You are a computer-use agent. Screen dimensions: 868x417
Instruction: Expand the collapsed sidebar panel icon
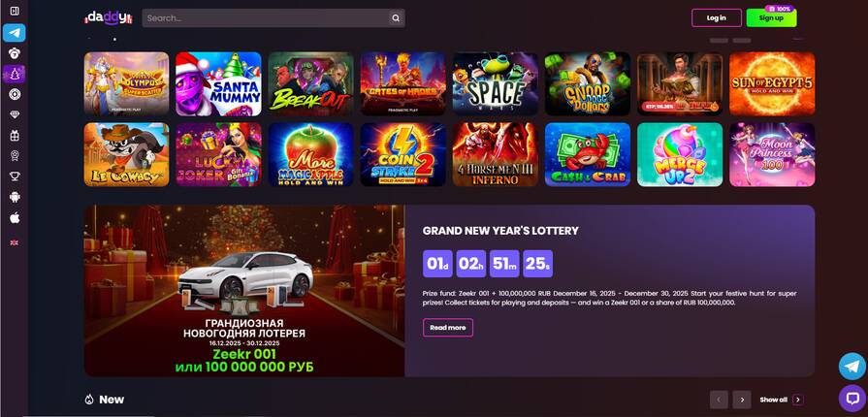click(15, 11)
